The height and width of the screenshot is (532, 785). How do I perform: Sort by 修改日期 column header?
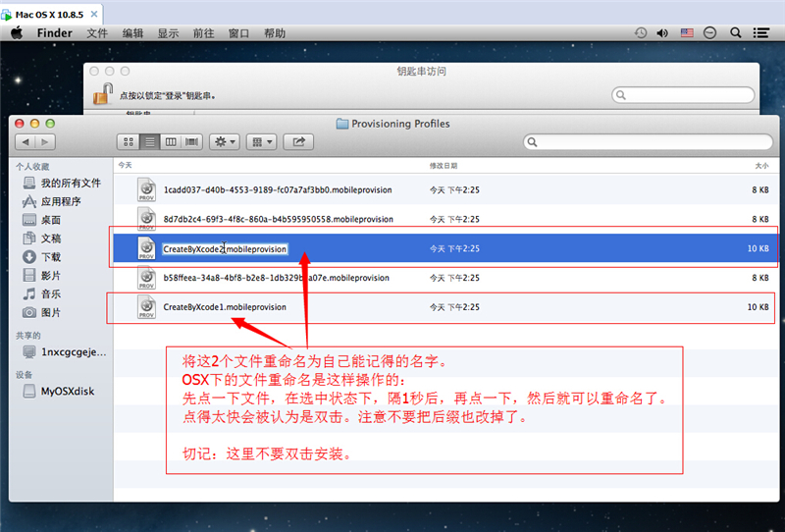(444, 166)
